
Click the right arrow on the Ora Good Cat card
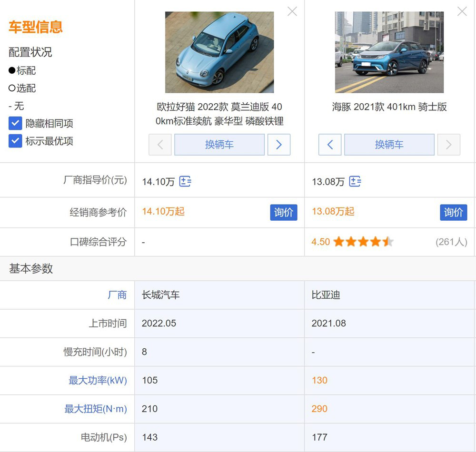point(279,145)
